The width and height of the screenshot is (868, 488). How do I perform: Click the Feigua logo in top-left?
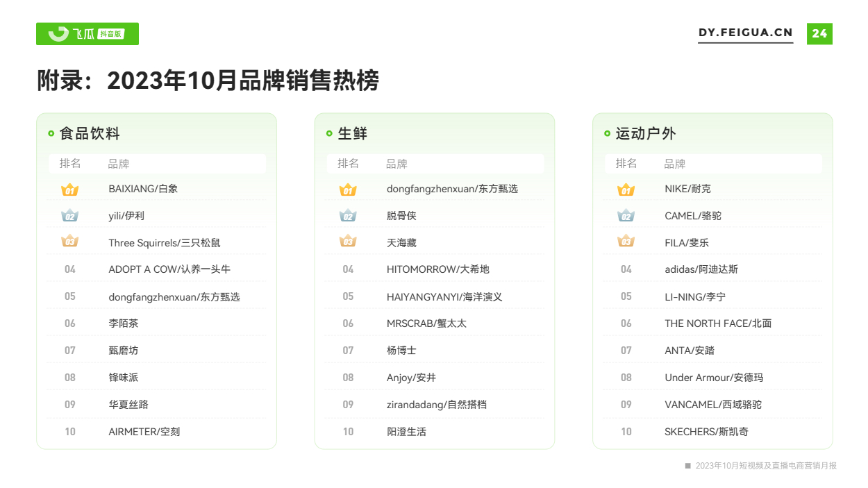click(x=71, y=34)
